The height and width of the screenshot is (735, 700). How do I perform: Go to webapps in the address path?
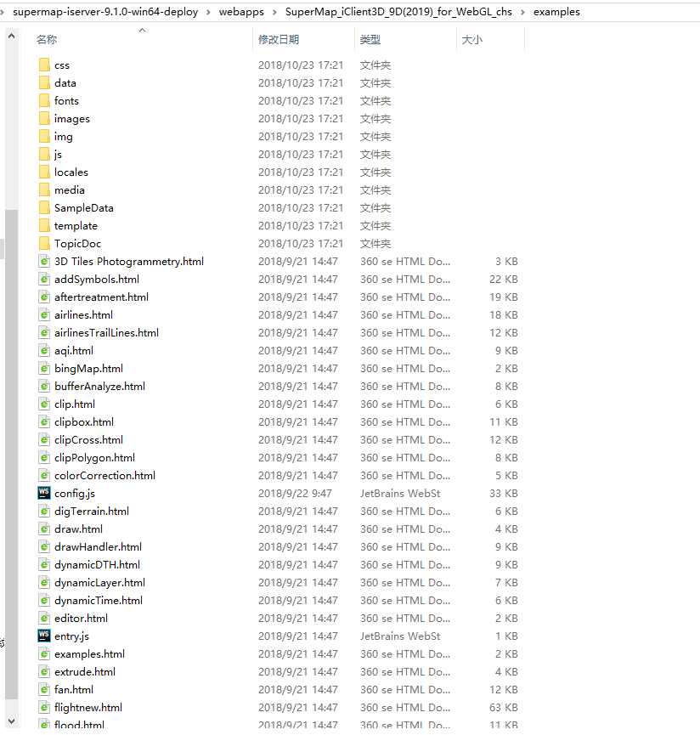click(x=241, y=12)
